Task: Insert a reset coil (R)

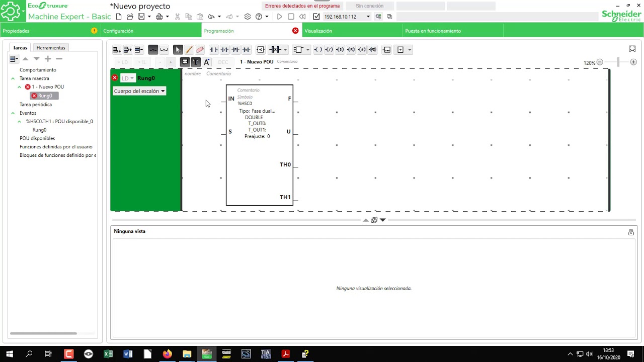Action: click(351, 50)
